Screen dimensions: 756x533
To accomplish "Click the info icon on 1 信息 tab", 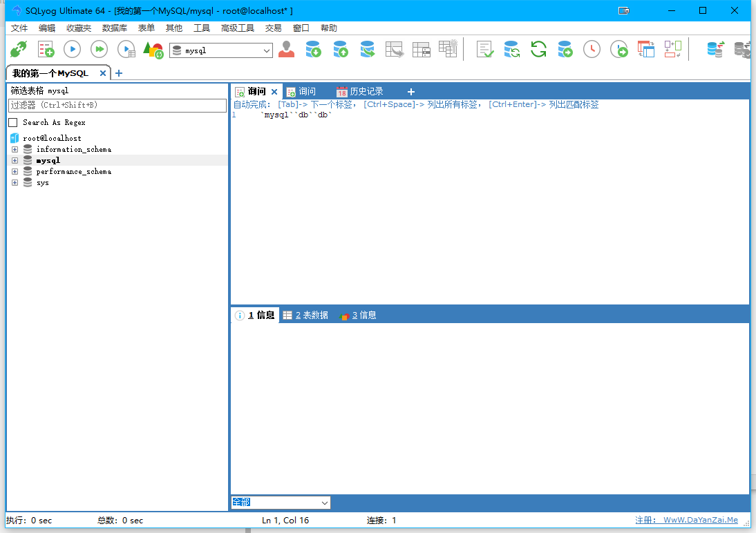I will tap(240, 315).
